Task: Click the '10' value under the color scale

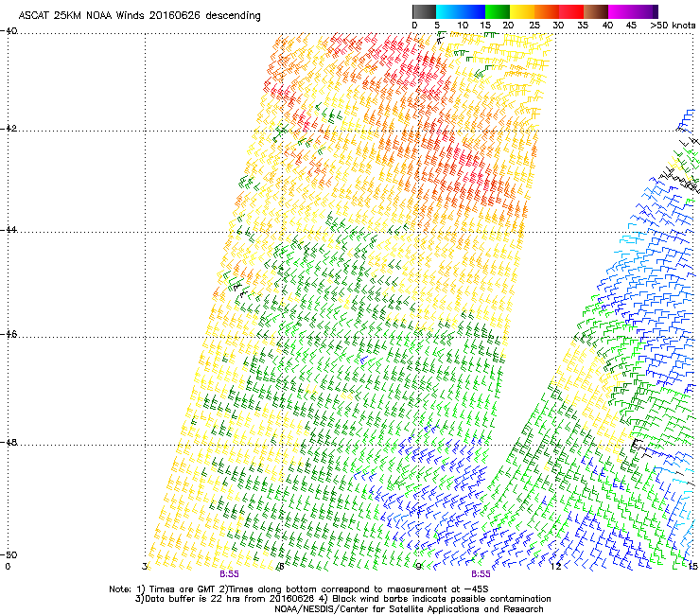Action: (463, 26)
